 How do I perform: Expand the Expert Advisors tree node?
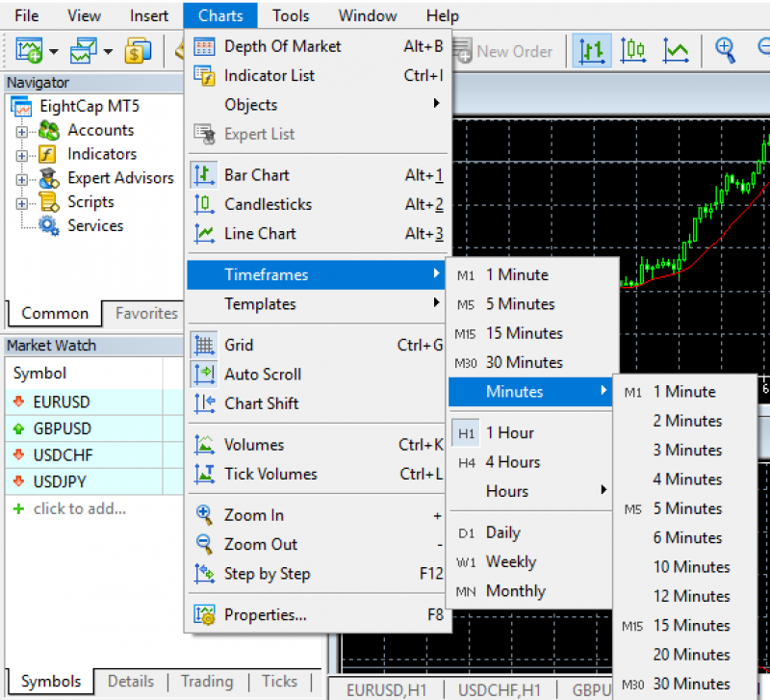click(x=21, y=179)
